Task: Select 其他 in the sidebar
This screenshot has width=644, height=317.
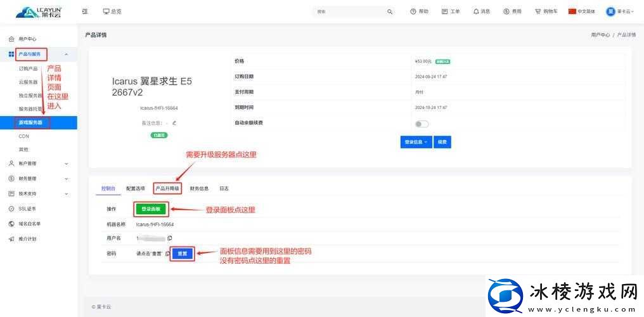Action: pyautogui.click(x=23, y=150)
